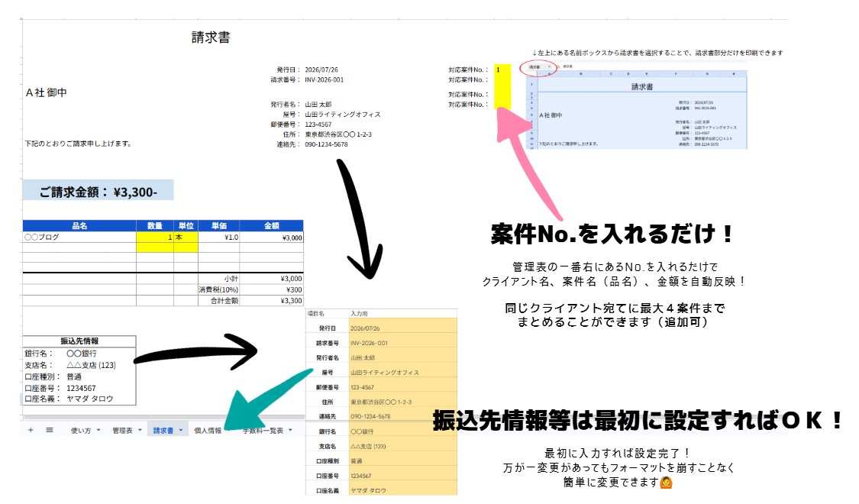This screenshot has width=859, height=504.
Task: Select the yellow 数量 cell showing 1
Action: [155, 237]
